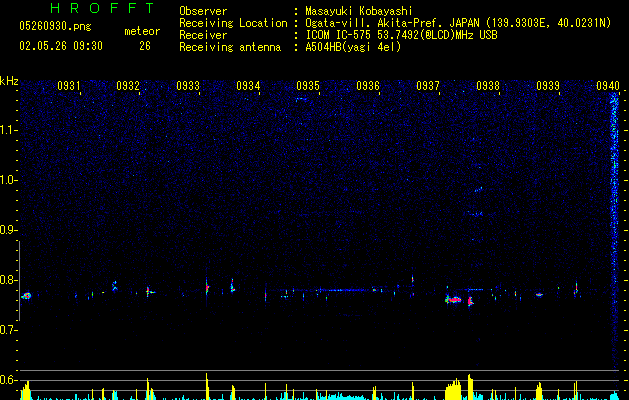629x400 pixels.
Task: Click the 0940 time marker
Action: click(x=608, y=86)
